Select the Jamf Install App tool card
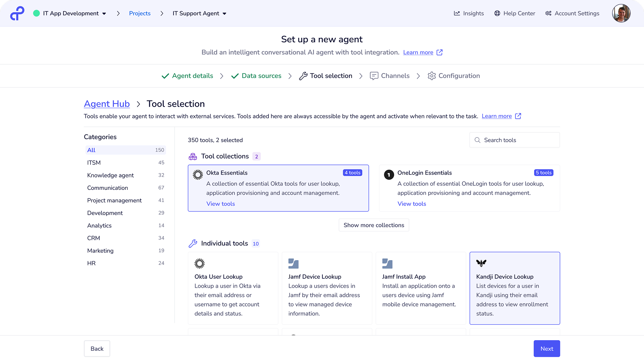Viewport: 644px width, 362px height. [420, 288]
